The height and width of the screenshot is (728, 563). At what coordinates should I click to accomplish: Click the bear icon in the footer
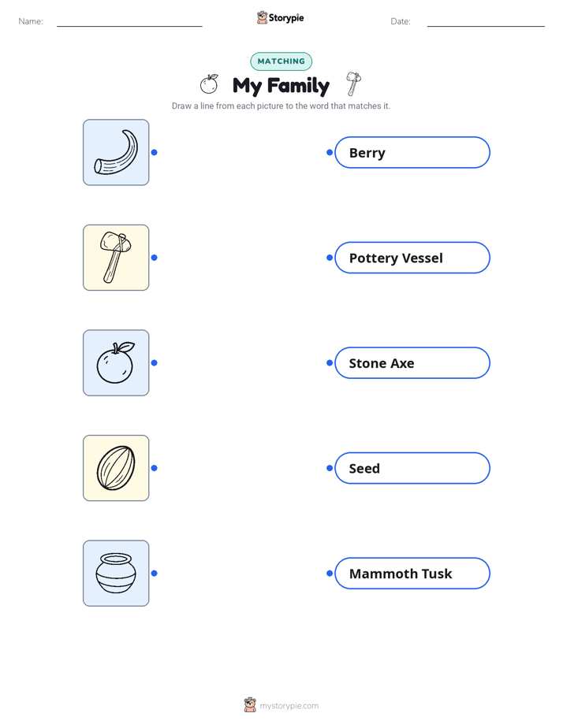point(250,705)
